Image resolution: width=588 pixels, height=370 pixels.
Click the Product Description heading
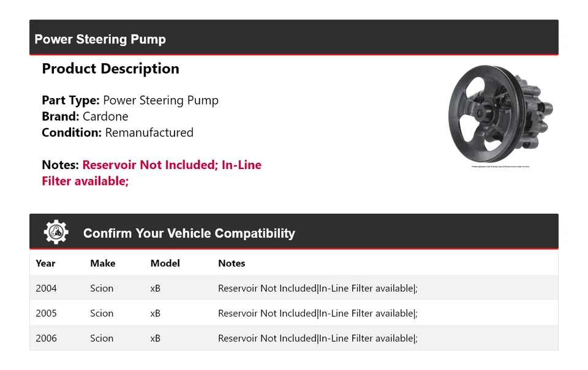[110, 69]
